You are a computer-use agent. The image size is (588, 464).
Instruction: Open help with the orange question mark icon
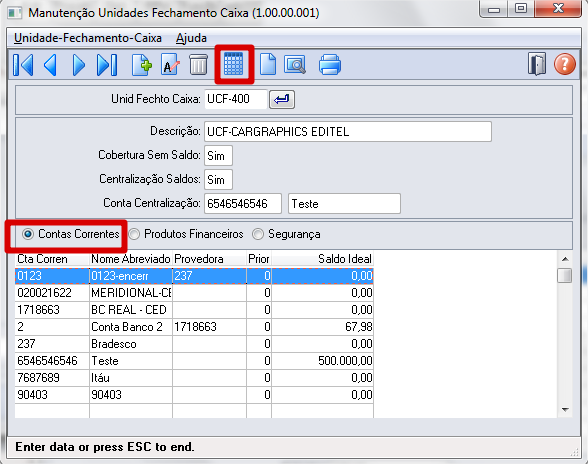[564, 64]
